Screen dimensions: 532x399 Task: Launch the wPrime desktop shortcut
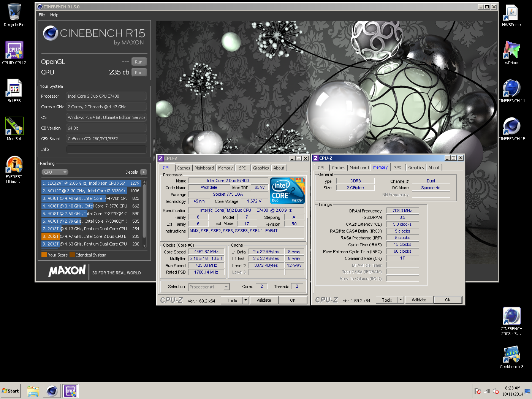pyautogui.click(x=511, y=53)
